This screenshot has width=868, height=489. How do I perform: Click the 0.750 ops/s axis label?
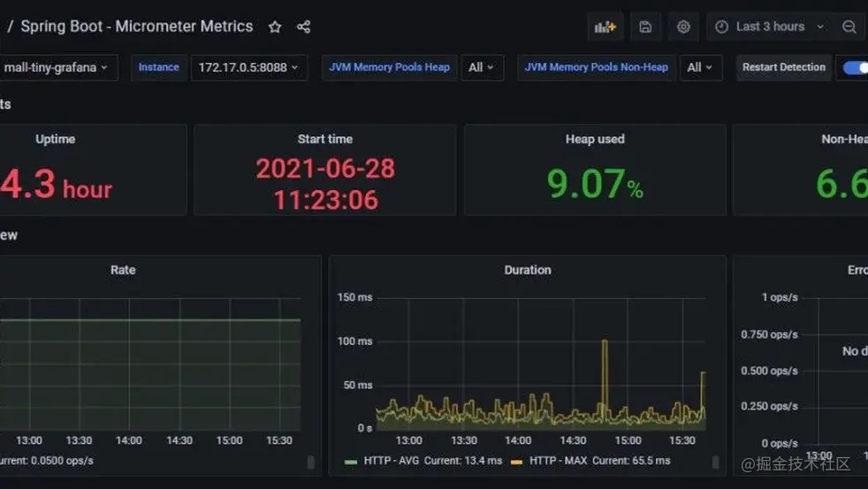(x=770, y=334)
